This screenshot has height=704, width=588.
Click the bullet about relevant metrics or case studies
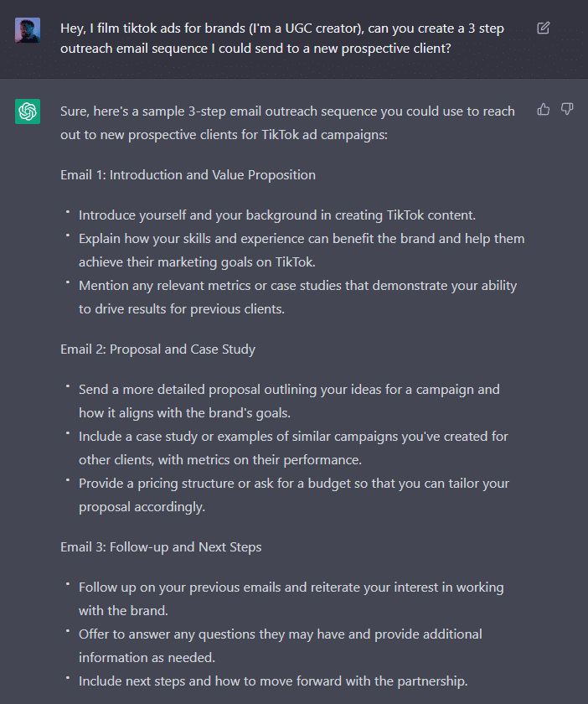click(x=297, y=298)
